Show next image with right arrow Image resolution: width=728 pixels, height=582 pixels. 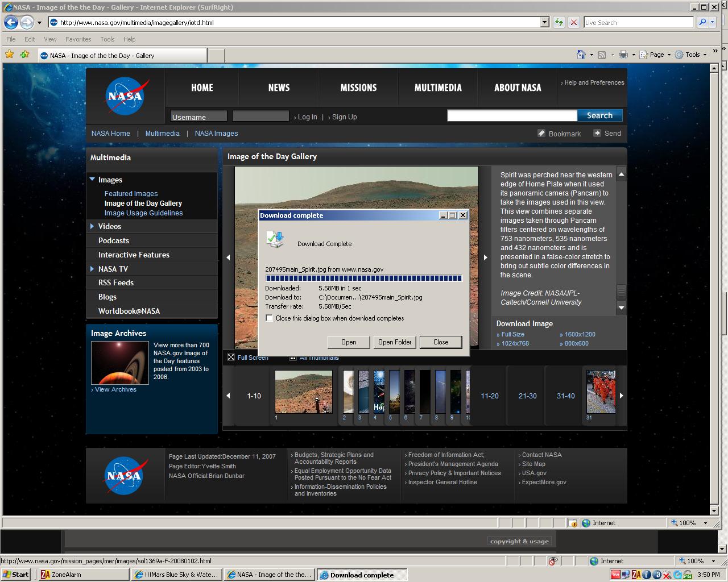click(485, 257)
